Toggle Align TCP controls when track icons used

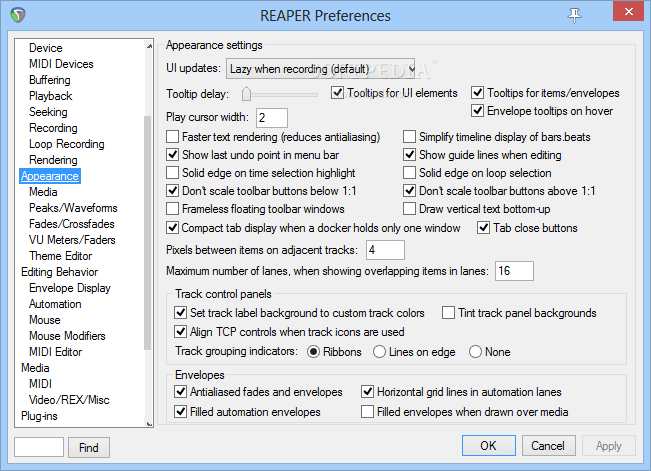(180, 331)
